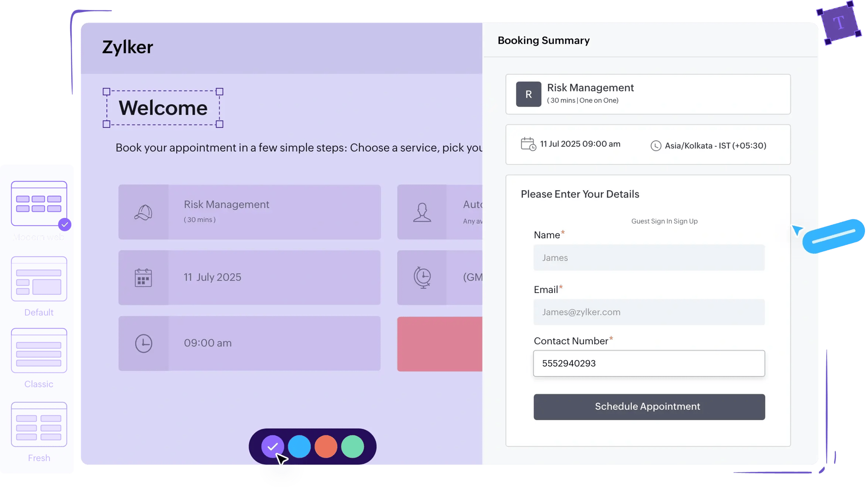Pick the blue color swatch
Image resolution: width=868 pixels, height=498 pixels.
[x=299, y=447]
